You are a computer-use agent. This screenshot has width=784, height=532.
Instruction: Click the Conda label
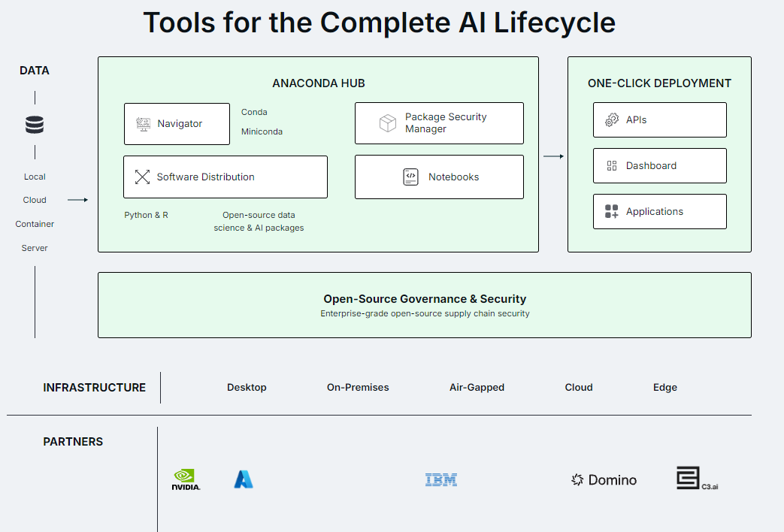click(x=254, y=112)
